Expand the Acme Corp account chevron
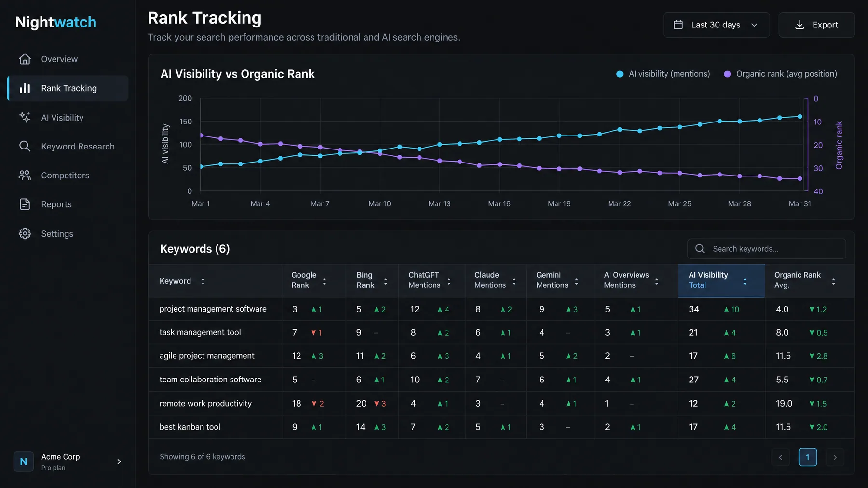 (x=119, y=461)
